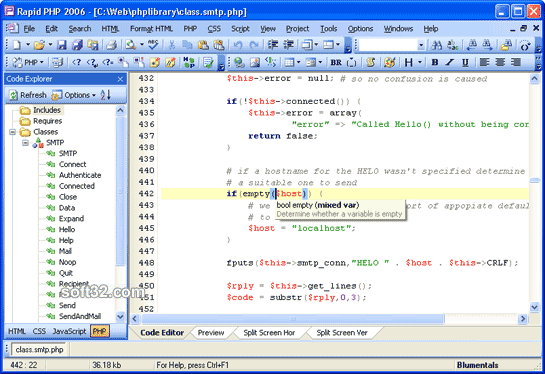Toggle right alignment button
The width and height of the screenshot is (545, 374).
tap(516, 63)
